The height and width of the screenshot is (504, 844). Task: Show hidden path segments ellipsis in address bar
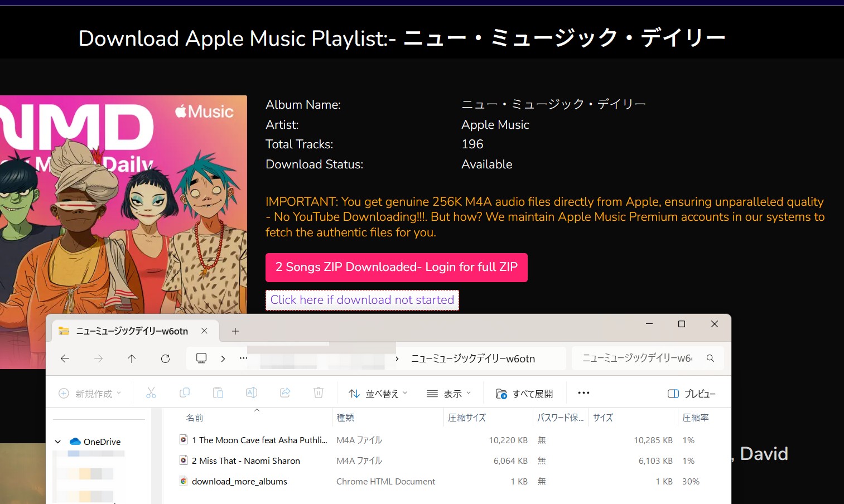pos(243,358)
